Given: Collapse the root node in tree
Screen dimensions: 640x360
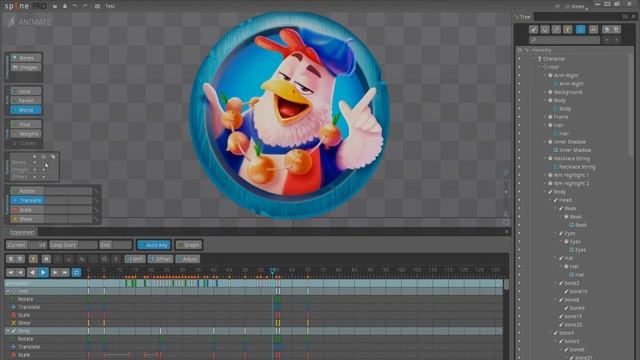Looking at the screenshot, I should (x=540, y=67).
